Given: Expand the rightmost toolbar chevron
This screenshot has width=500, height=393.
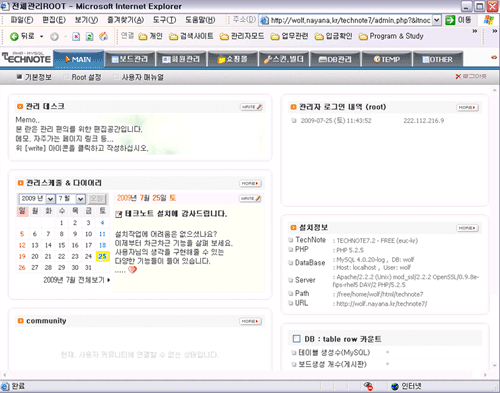Looking at the screenshot, I should (x=495, y=31).
